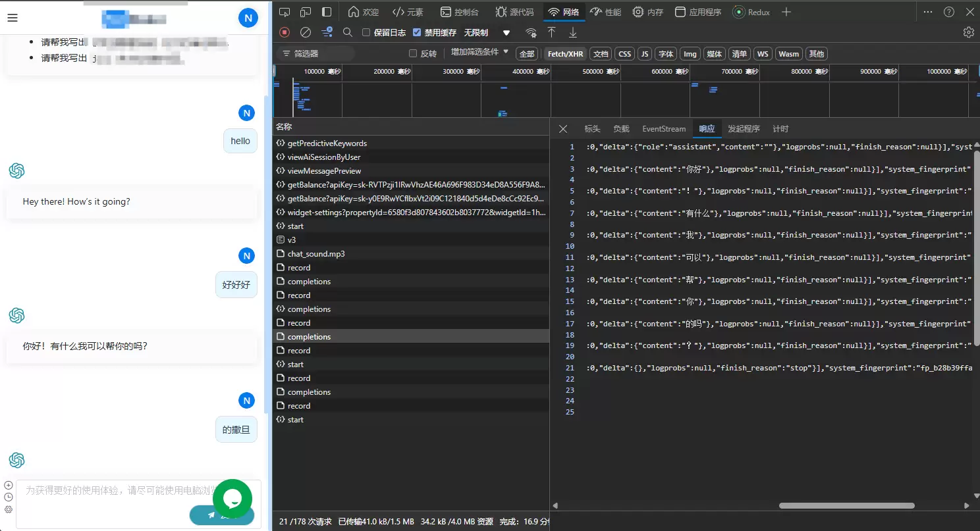Open the 源代码 (Sources) tab

(x=514, y=12)
